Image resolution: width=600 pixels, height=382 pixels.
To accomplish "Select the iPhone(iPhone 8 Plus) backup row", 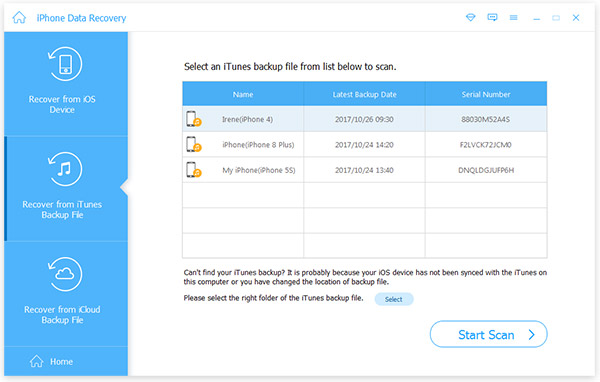I will 365,145.
